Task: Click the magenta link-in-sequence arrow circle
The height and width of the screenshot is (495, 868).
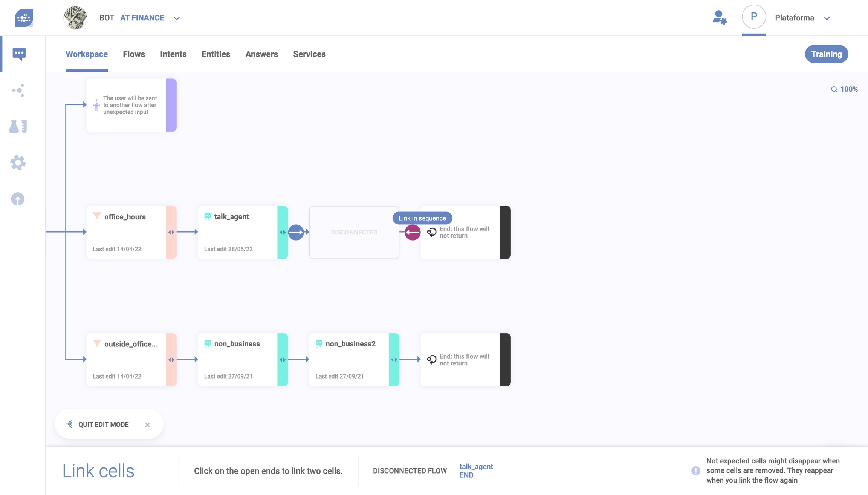Action: 413,232
